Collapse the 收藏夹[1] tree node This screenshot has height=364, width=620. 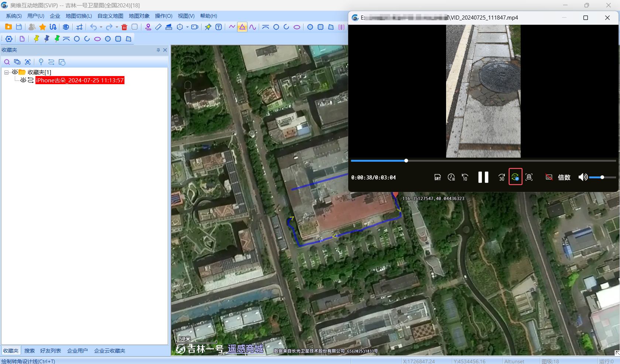(6, 72)
